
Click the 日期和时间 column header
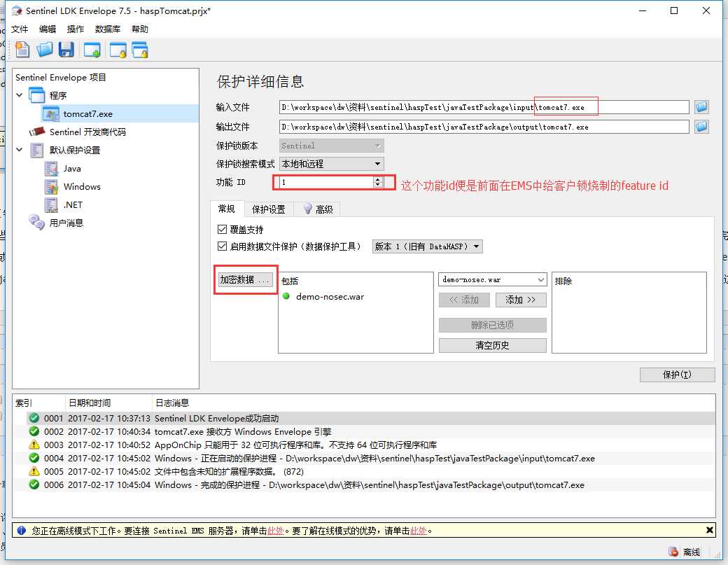(90, 403)
